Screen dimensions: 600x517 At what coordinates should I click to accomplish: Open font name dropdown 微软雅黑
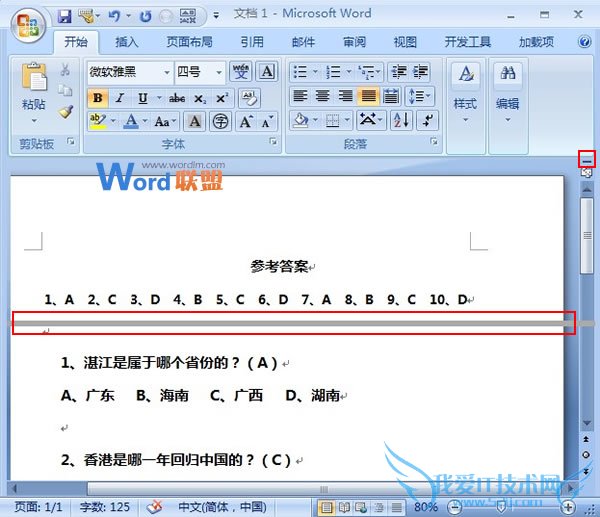click(x=167, y=72)
